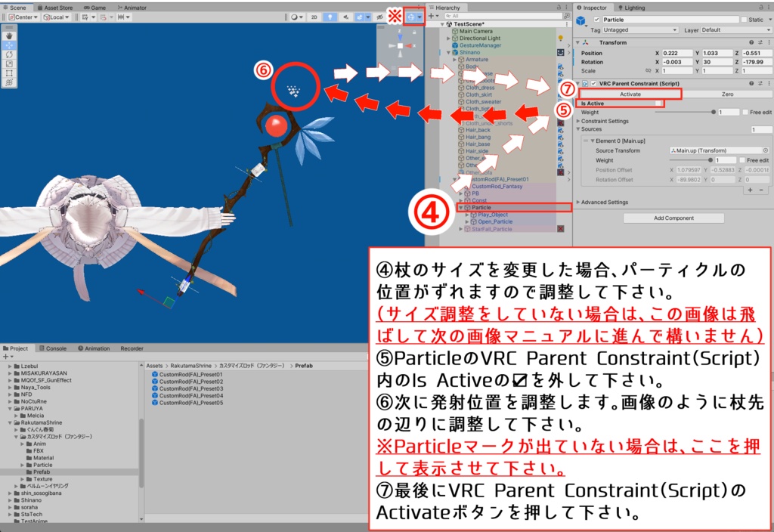Click the Activate button
This screenshot has height=532, width=774.
(630, 94)
